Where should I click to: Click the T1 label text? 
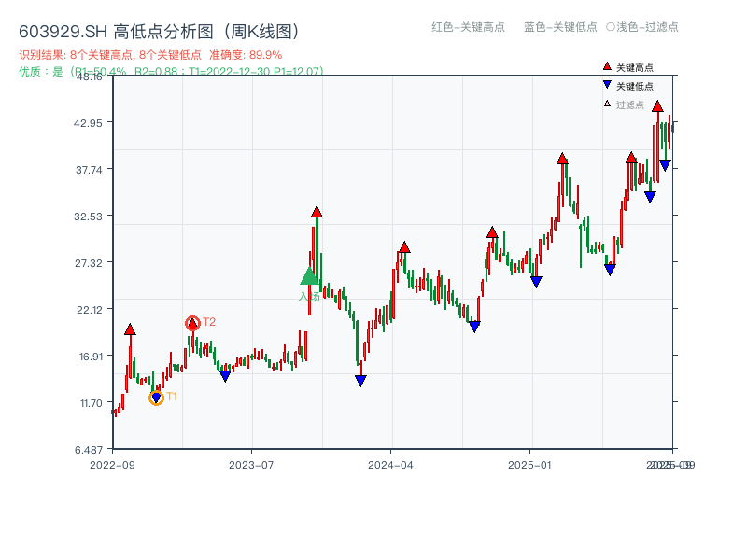pos(172,396)
